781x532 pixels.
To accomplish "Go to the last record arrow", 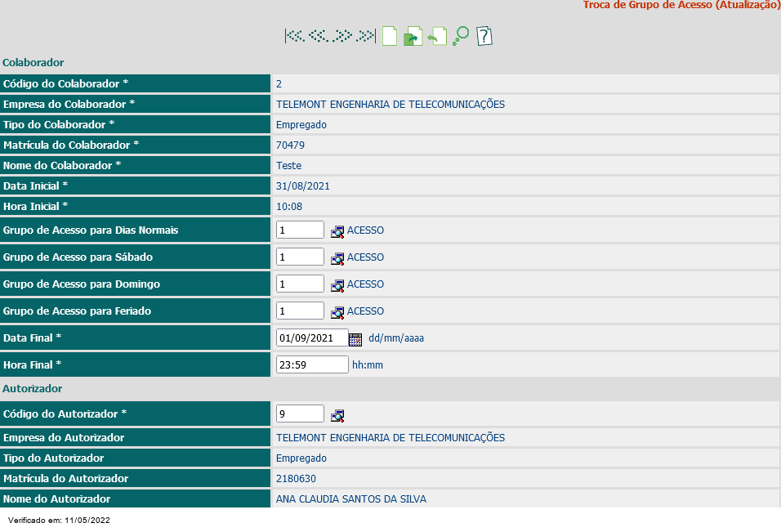I will pyautogui.click(x=366, y=36).
